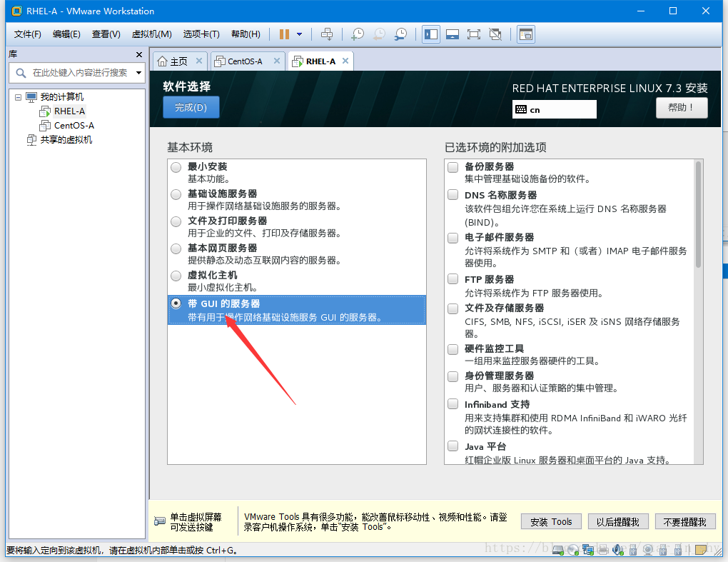This screenshot has height=562, width=728.
Task: Check the 电子邮件服务器 checkbox
Action: tap(453, 238)
